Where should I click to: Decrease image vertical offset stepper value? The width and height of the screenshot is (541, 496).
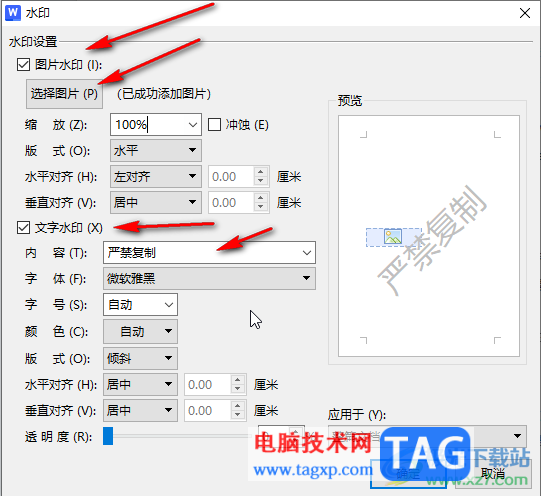[261, 207]
